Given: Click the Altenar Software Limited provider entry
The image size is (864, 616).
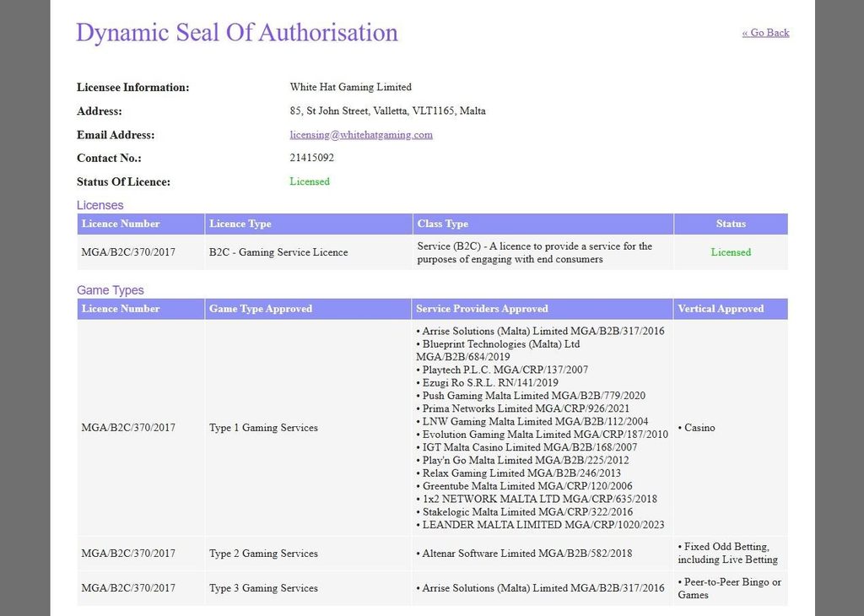Looking at the screenshot, I should [524, 554].
